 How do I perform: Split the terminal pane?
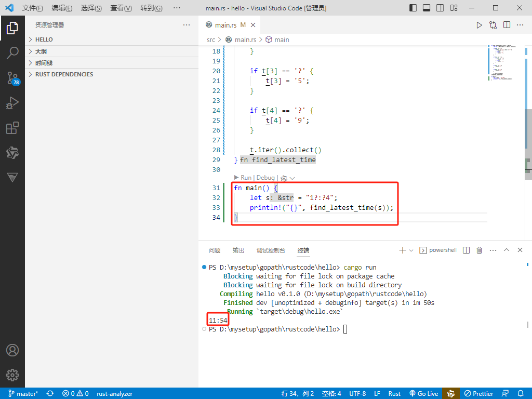[466, 250]
